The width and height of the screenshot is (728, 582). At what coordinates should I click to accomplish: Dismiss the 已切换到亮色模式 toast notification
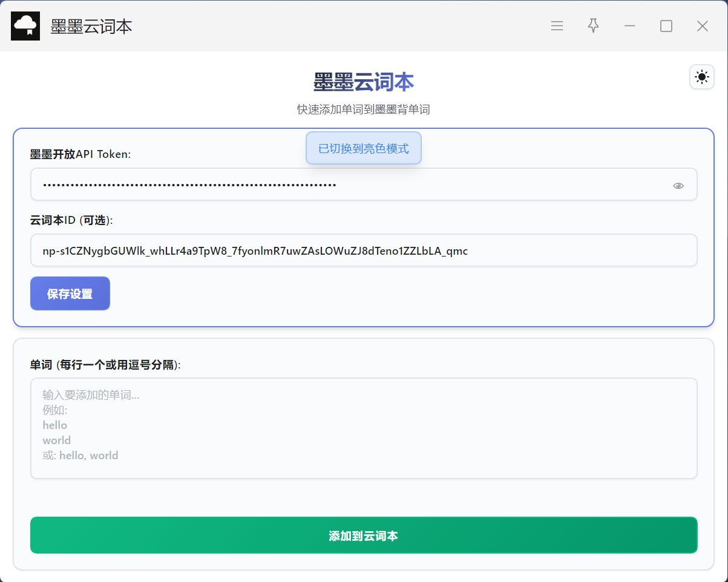pyautogui.click(x=364, y=148)
